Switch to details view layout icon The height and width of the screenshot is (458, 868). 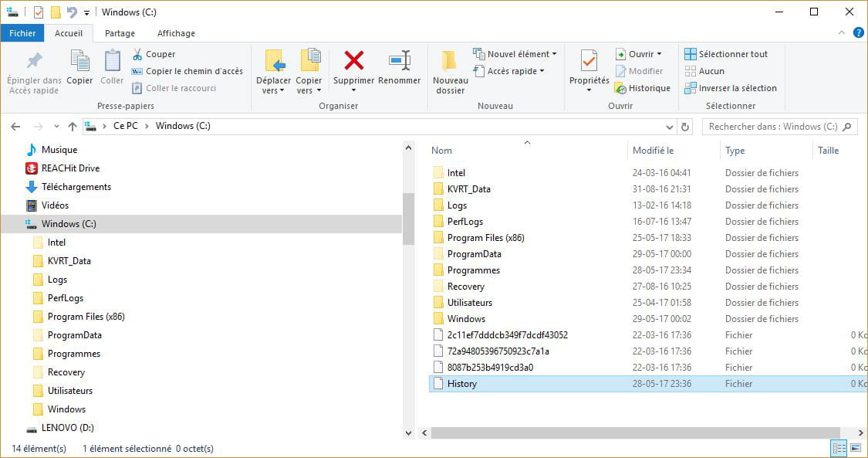[839, 448]
